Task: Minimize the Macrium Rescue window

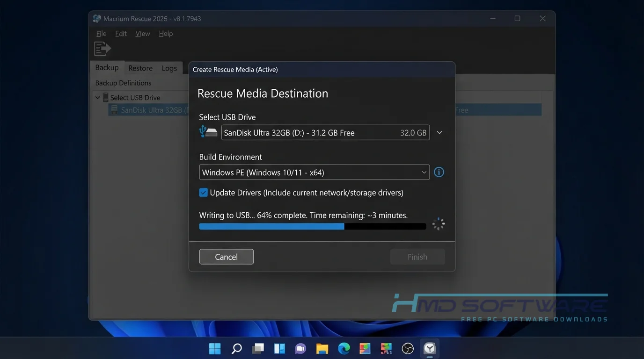Action: click(x=493, y=19)
